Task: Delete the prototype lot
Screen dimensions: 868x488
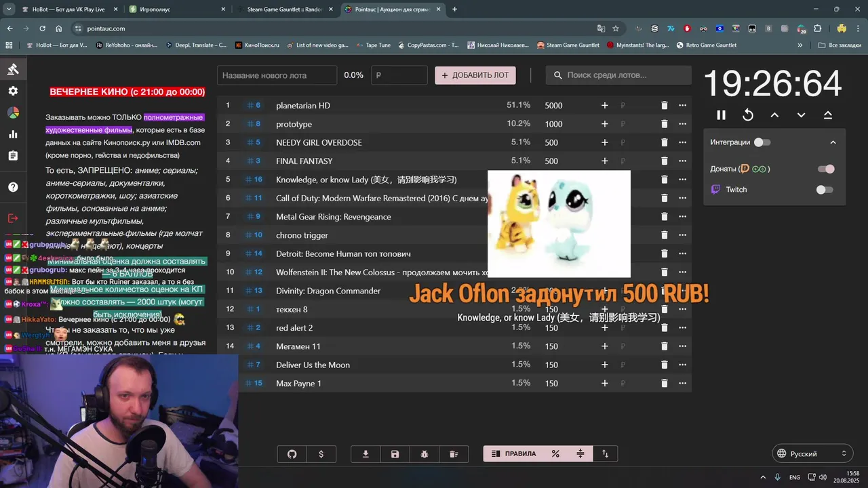Action: point(665,124)
